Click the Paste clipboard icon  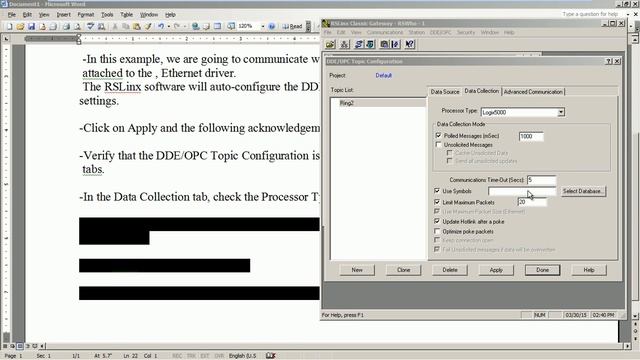point(137,26)
